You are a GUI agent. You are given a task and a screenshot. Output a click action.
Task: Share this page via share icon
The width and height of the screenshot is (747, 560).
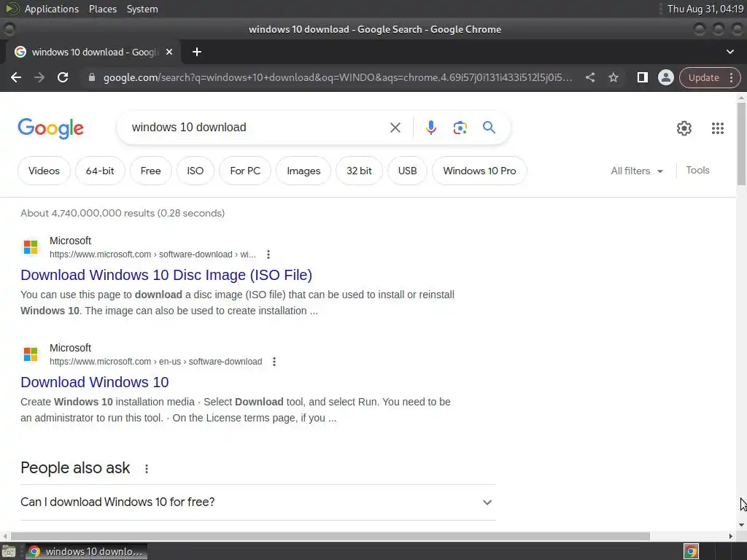point(589,77)
